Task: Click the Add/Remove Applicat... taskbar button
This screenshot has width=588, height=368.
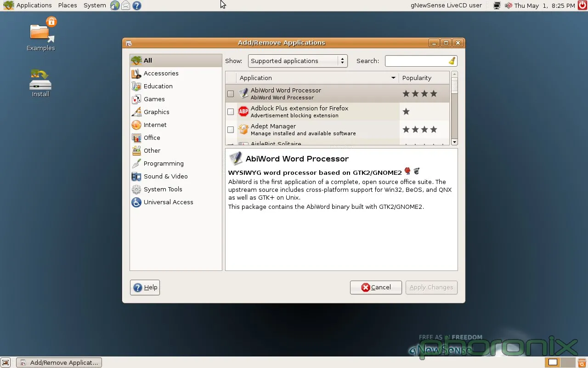Action: 59,362
